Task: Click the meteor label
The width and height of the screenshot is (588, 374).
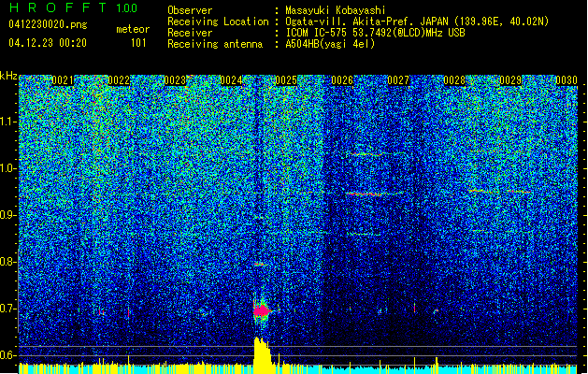Action: coord(133,29)
